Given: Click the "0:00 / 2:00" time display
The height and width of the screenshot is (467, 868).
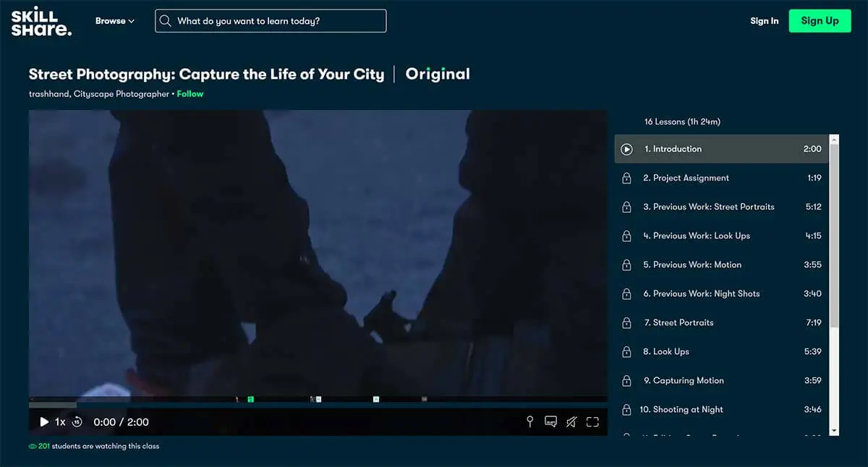Looking at the screenshot, I should 122,422.
